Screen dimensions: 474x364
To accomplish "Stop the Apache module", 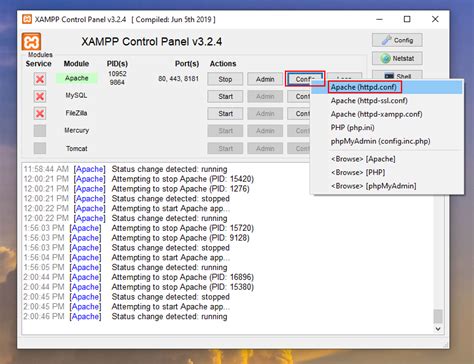I will [225, 79].
